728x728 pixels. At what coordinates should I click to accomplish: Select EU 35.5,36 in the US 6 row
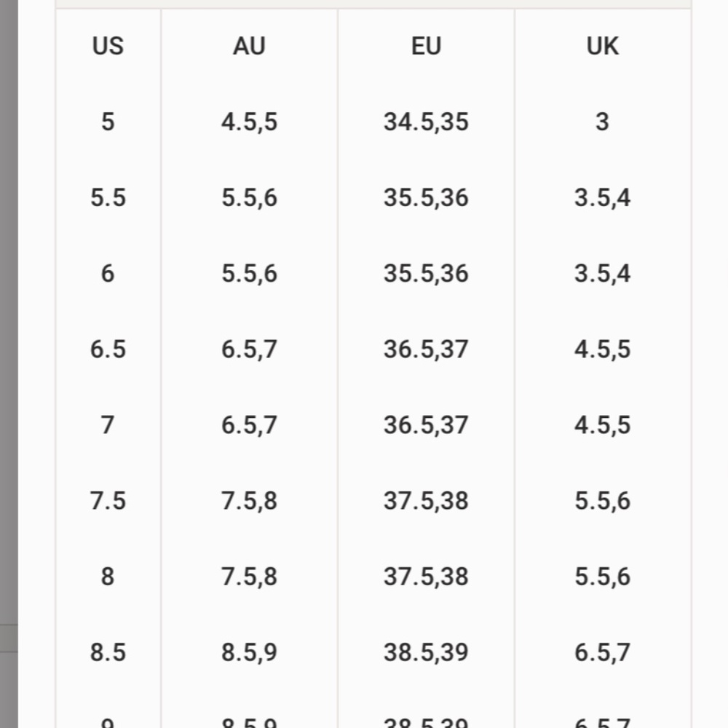pos(426,273)
